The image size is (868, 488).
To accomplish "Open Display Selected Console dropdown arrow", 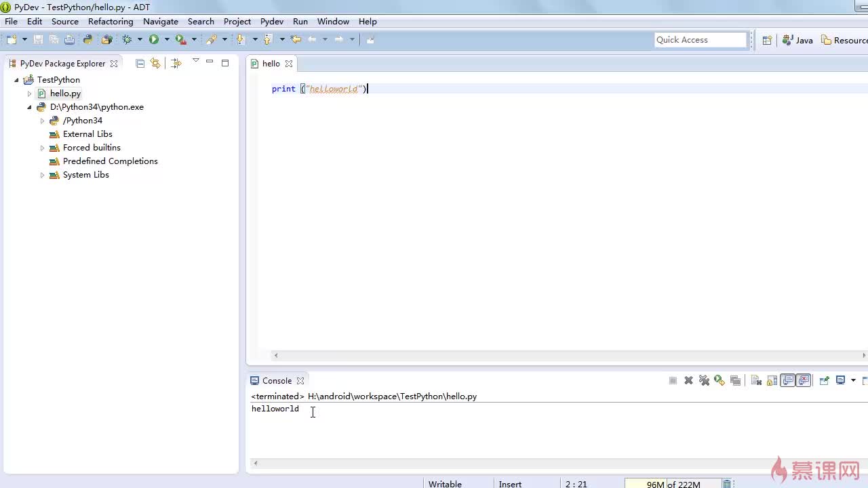I will click(x=853, y=380).
